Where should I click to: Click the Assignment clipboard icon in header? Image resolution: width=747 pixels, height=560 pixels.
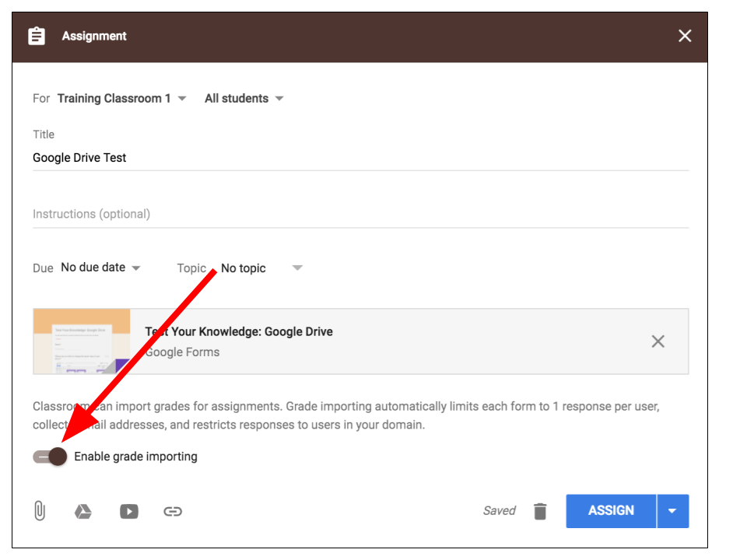click(37, 36)
